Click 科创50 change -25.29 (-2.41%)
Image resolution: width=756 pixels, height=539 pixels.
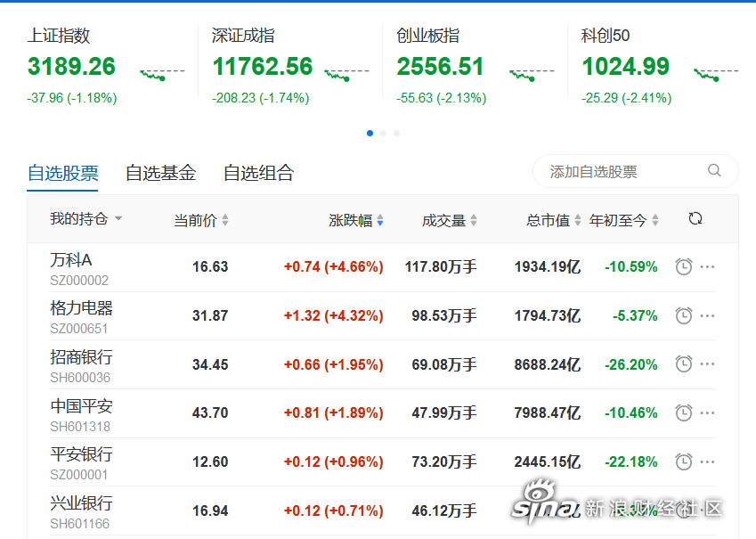click(x=626, y=98)
